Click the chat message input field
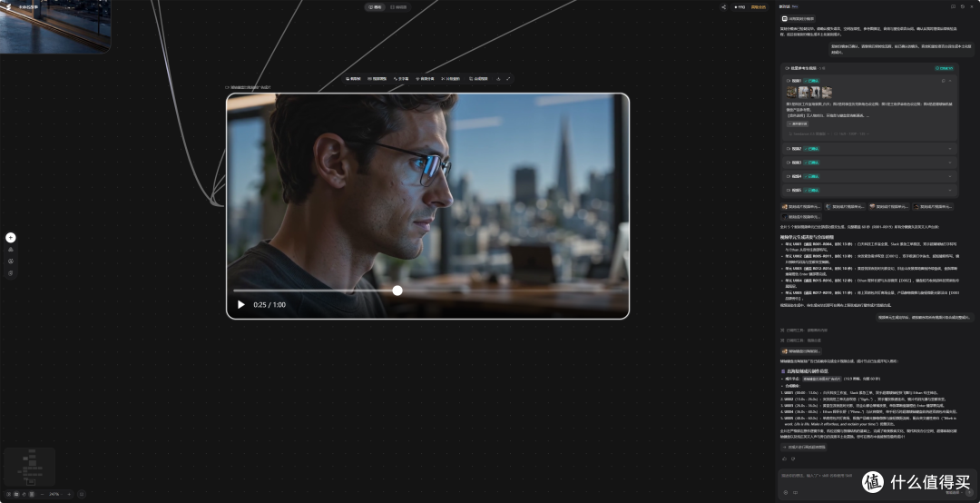The width and height of the screenshot is (980, 503). [x=875, y=477]
